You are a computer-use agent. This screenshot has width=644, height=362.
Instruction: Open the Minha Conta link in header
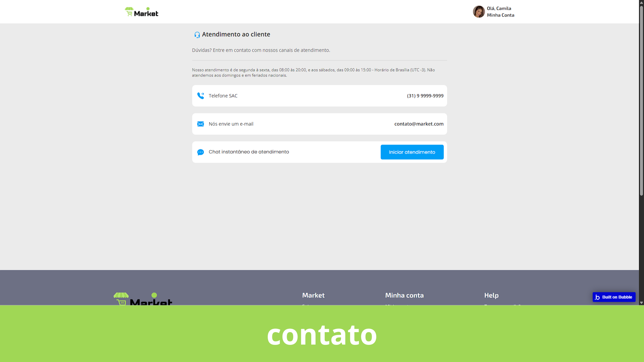[x=500, y=15]
